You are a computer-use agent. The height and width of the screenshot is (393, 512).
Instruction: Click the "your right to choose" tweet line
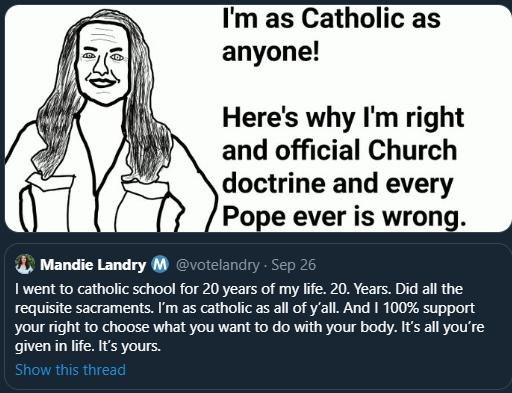pyautogui.click(x=249, y=327)
